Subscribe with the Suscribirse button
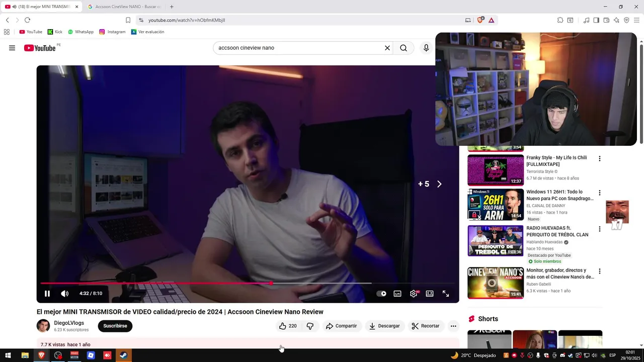 (115, 326)
